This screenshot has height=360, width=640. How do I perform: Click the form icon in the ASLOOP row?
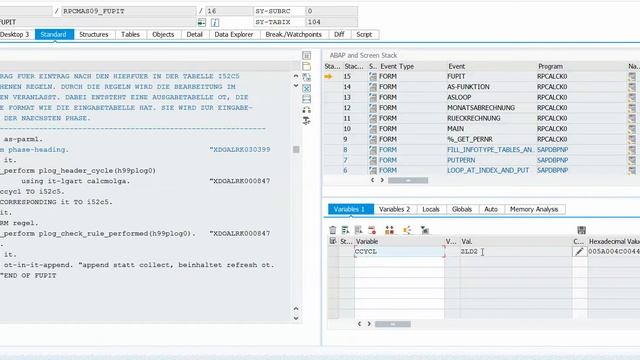point(373,97)
